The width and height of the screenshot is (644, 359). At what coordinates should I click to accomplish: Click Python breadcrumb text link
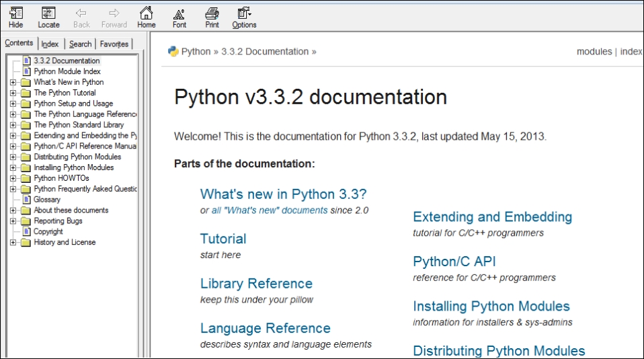tap(196, 51)
